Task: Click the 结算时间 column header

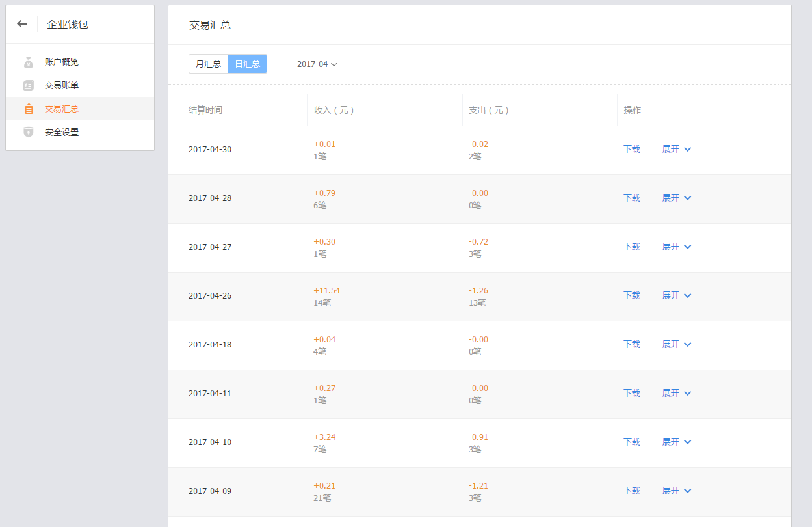Action: (x=205, y=110)
